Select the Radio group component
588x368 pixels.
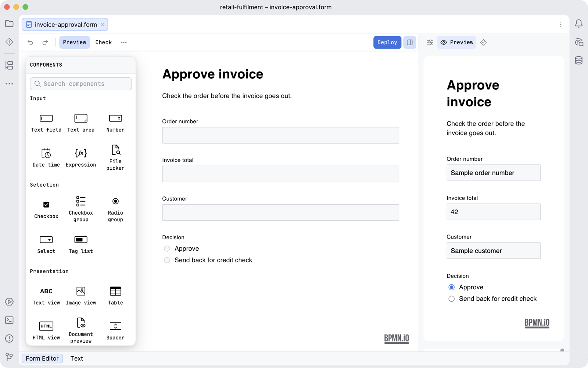coord(115,209)
